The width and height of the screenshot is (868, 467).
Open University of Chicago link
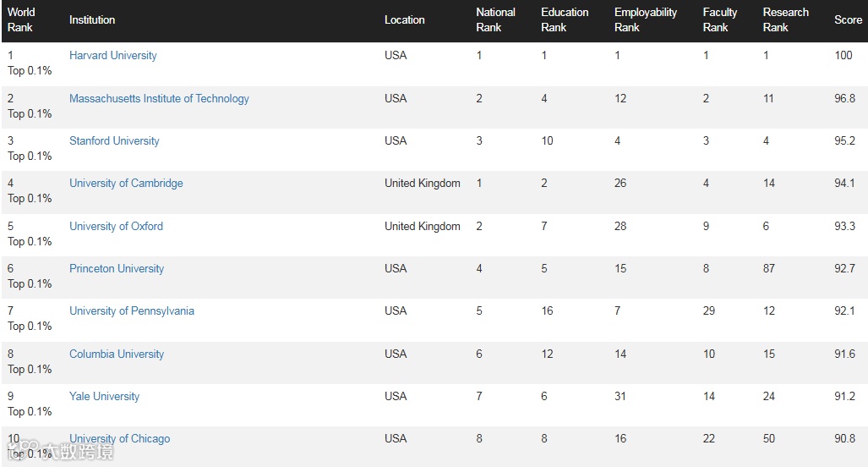pos(119,439)
